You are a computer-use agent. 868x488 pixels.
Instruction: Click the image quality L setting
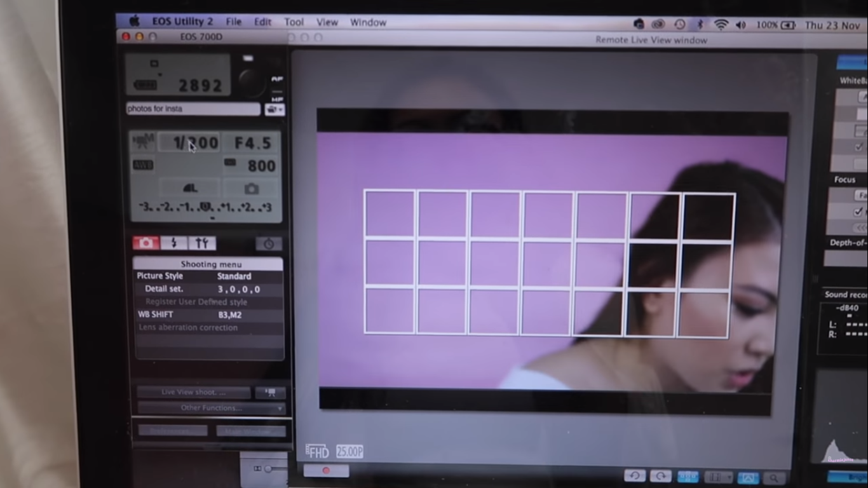(x=190, y=188)
